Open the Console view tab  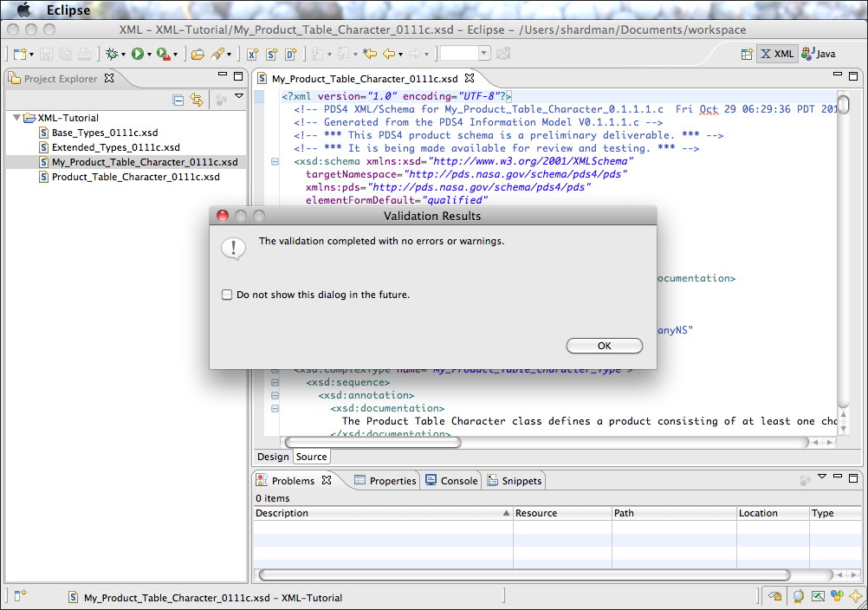pos(451,481)
